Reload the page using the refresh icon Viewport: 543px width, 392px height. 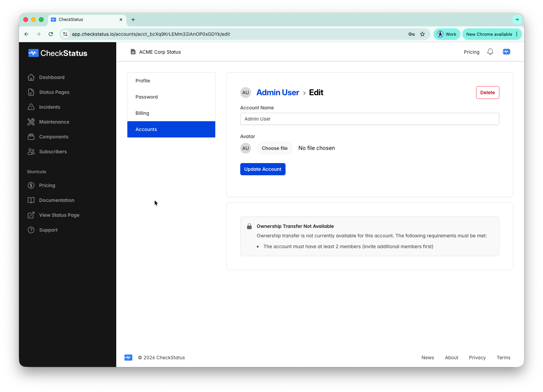51,34
